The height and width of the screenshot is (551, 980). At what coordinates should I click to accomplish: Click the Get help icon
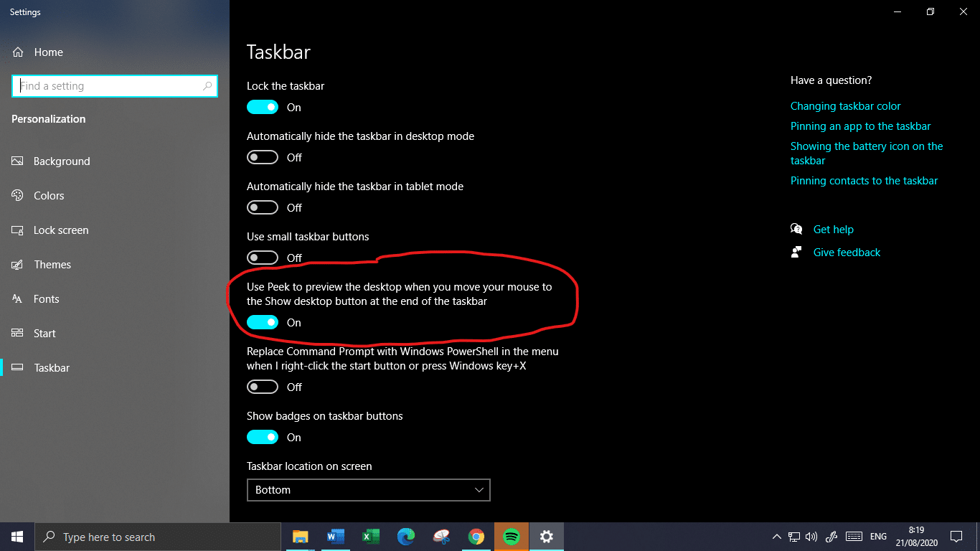point(796,230)
